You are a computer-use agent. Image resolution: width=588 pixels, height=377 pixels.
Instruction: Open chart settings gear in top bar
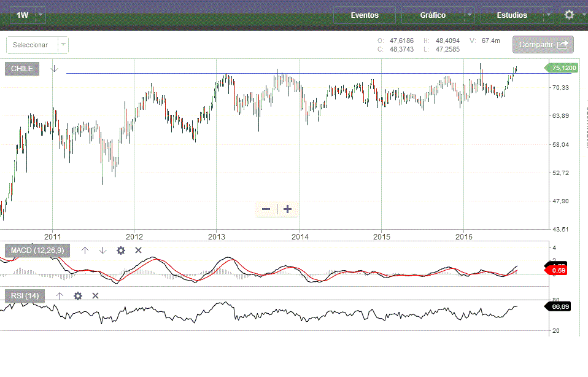click(569, 15)
